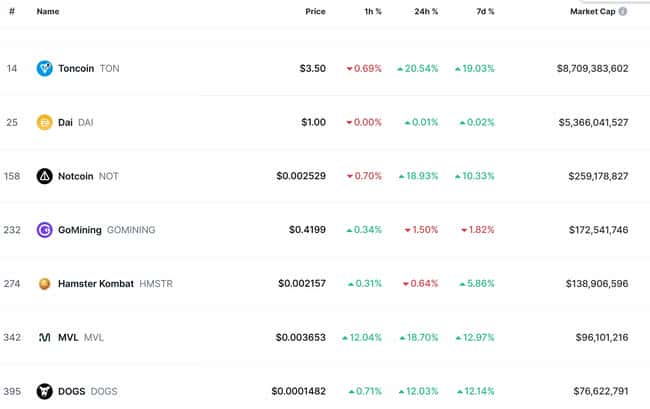Click the Market Cap info icon
Image resolution: width=650 pixels, height=409 pixels.
(623, 12)
